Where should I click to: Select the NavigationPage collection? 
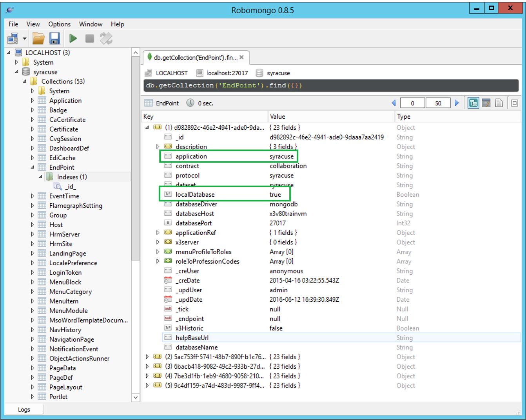click(x=72, y=339)
